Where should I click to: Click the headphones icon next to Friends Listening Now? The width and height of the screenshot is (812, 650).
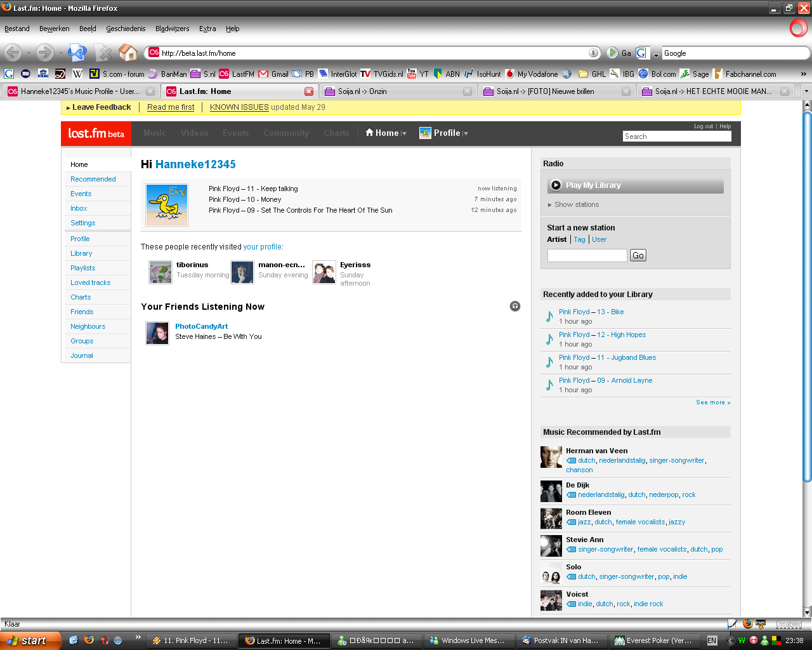pos(515,306)
